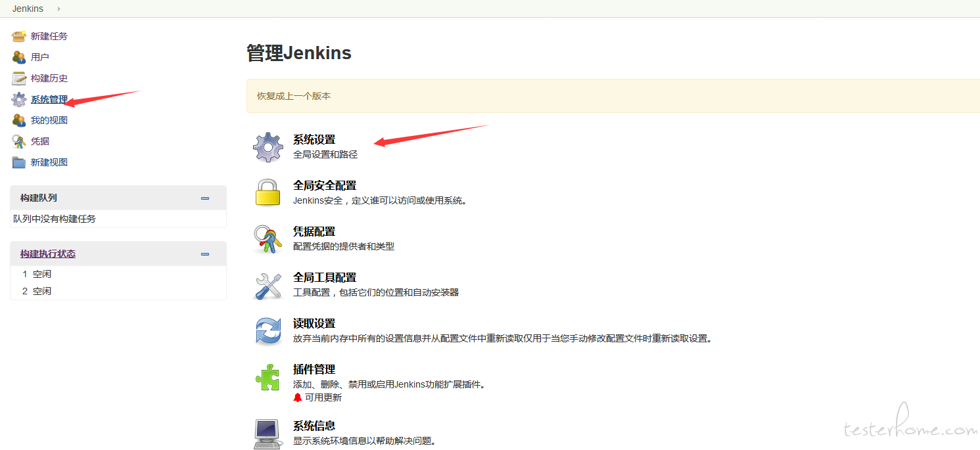Open the 新建视图 link
Viewport: 980px width, 450px height.
pos(49,162)
